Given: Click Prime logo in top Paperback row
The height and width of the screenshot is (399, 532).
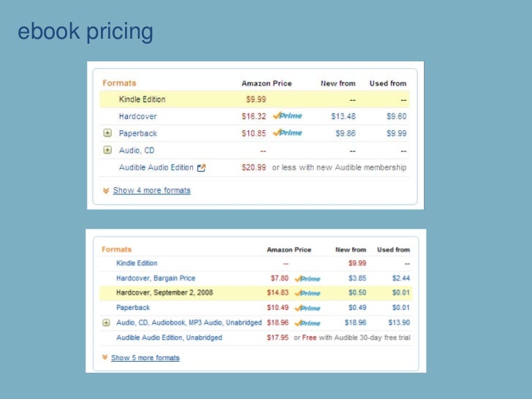Looking at the screenshot, I should (x=287, y=133).
